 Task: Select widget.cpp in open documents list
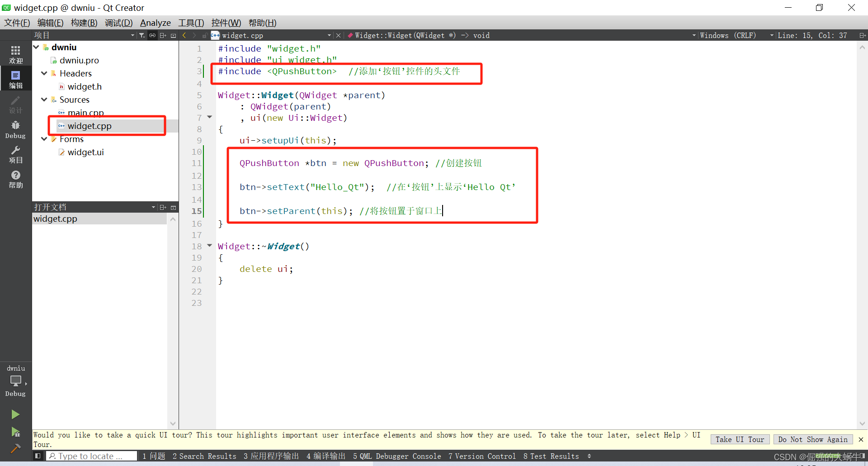99,219
